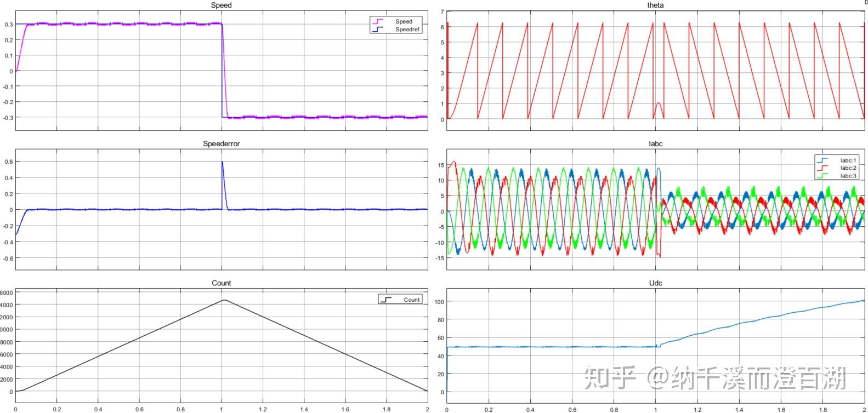Click inside the Count triangle plot axes
The height and width of the screenshot is (413, 868).
222,346
